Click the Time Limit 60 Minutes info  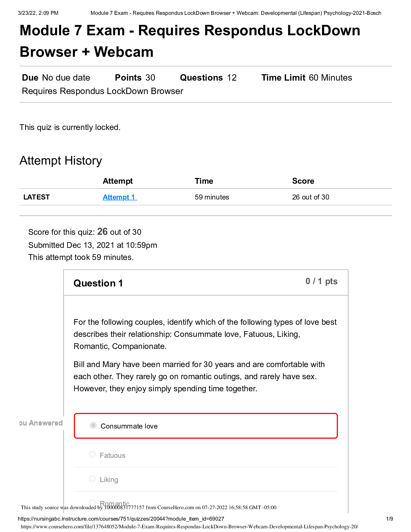pyautogui.click(x=307, y=78)
